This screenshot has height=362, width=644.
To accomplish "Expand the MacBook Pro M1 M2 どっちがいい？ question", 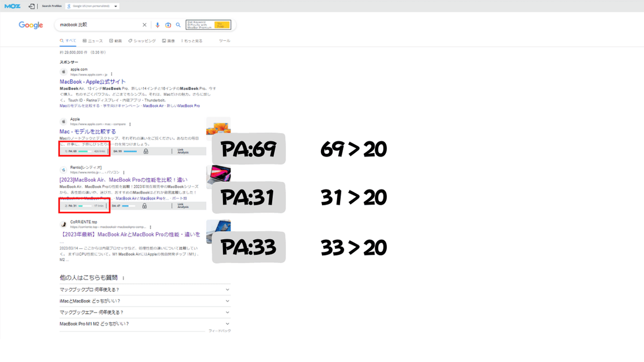I will pos(145,324).
